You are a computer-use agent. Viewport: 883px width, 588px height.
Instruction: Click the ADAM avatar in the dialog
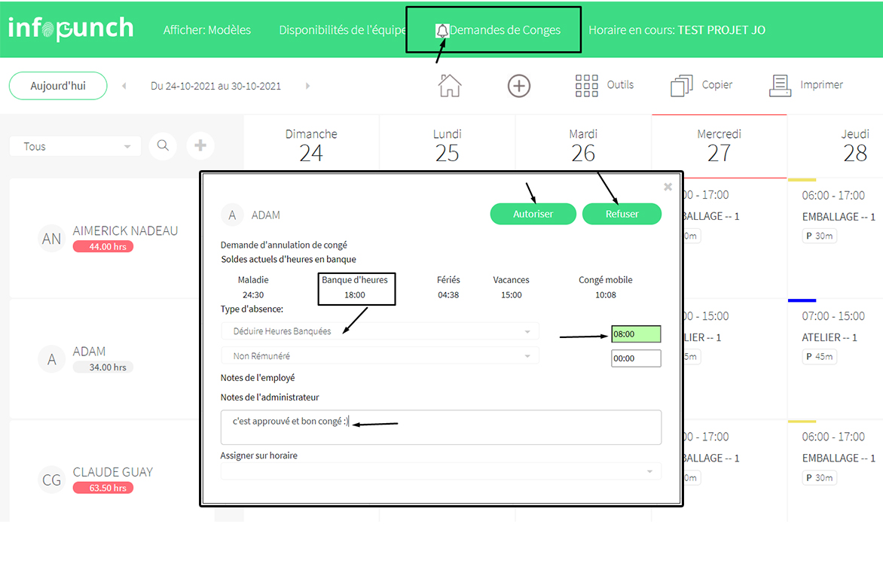[x=232, y=215]
